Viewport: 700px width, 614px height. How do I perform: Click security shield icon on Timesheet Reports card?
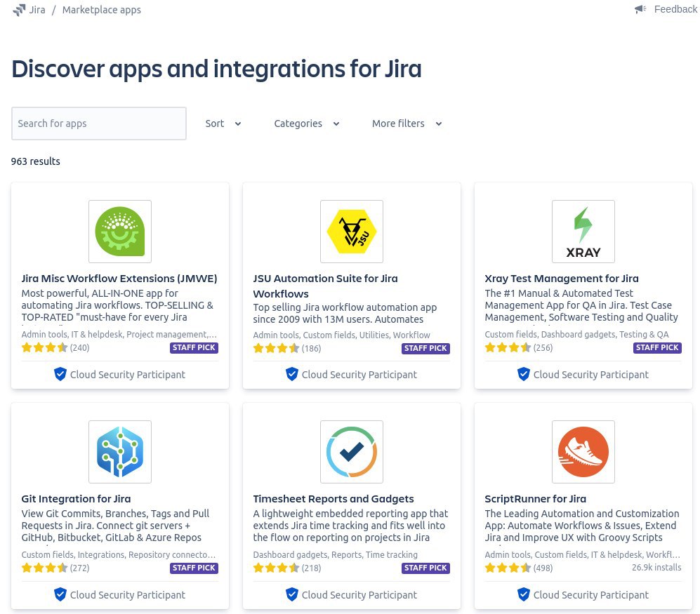point(292,594)
